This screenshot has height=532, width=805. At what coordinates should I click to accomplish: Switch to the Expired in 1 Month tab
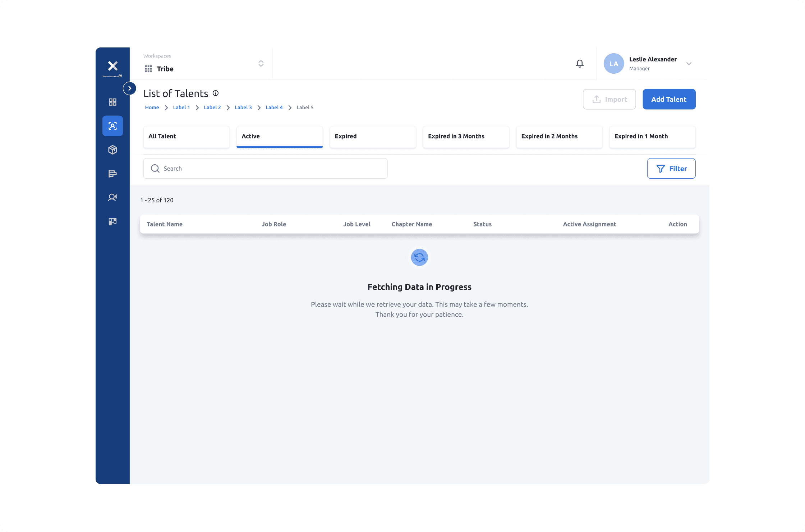pos(652,136)
